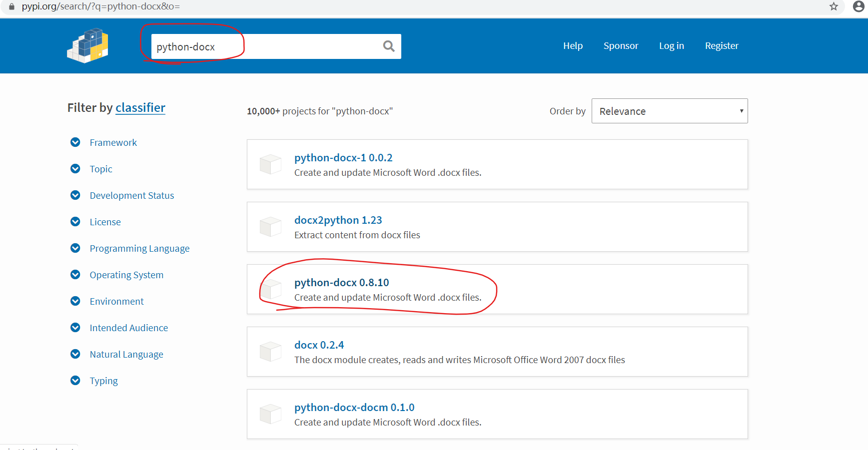Expand the Development Status chevron

pyautogui.click(x=75, y=195)
